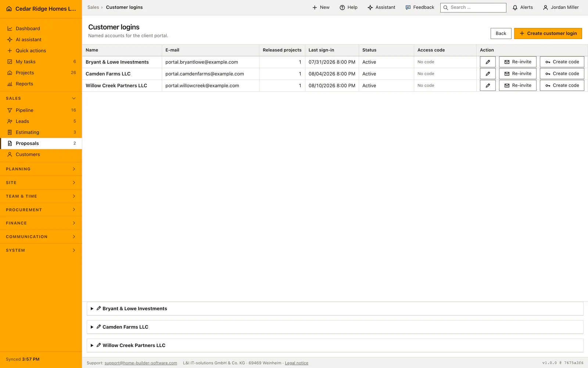
Task: Launch the Assistant from the top bar
Action: [381, 7]
